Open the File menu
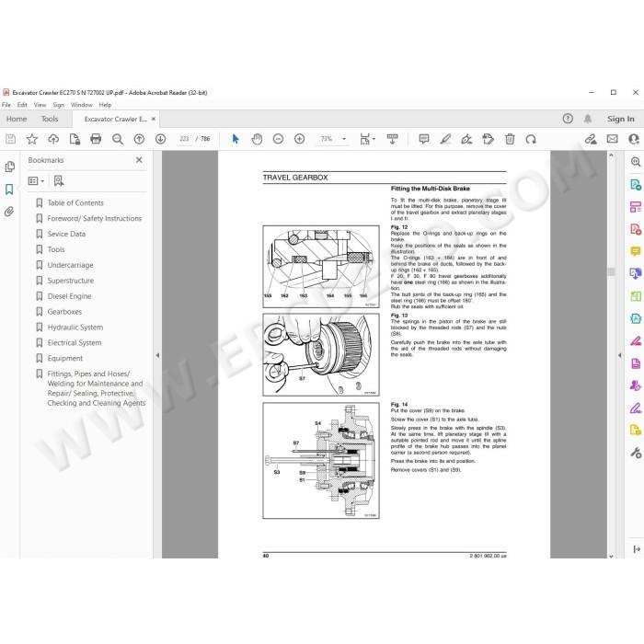Viewport: 644px width, 644px height. 6,105
